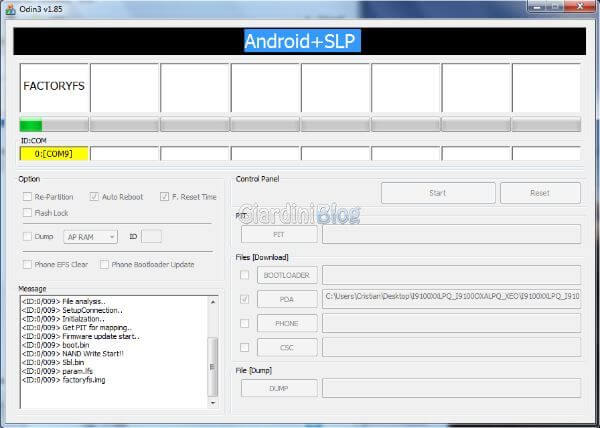600x428 pixels.
Task: Click the CSC file path field
Action: 452,347
